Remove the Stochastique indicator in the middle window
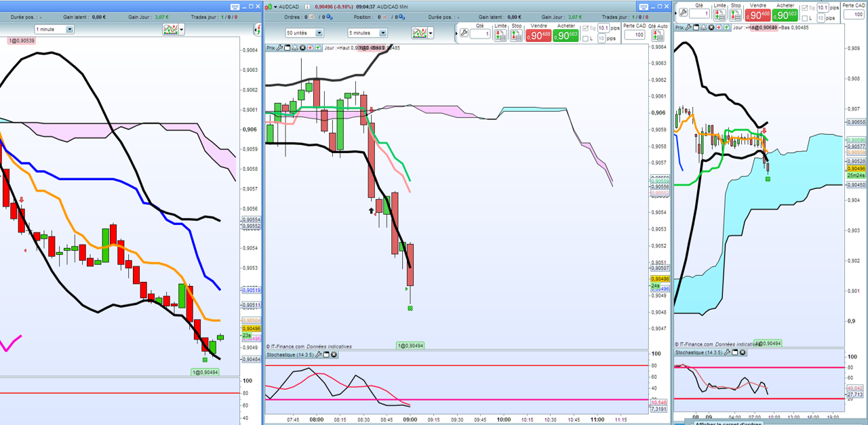The width and height of the screenshot is (868, 425). click(334, 355)
